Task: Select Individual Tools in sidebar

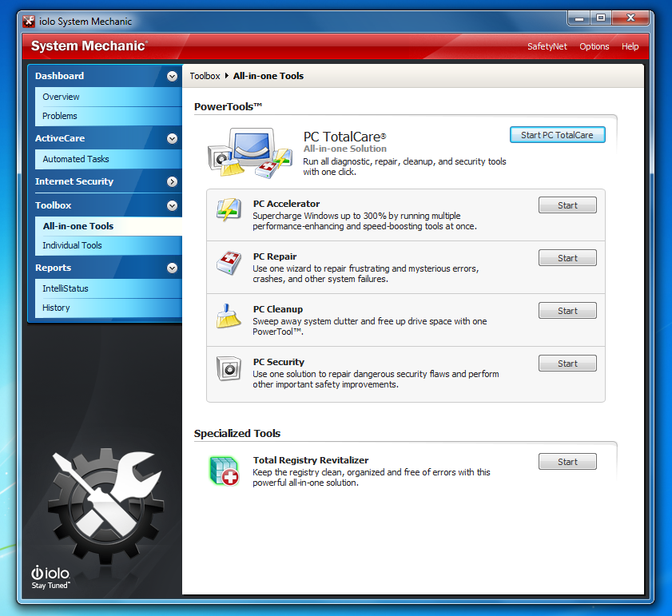Action: [109, 245]
